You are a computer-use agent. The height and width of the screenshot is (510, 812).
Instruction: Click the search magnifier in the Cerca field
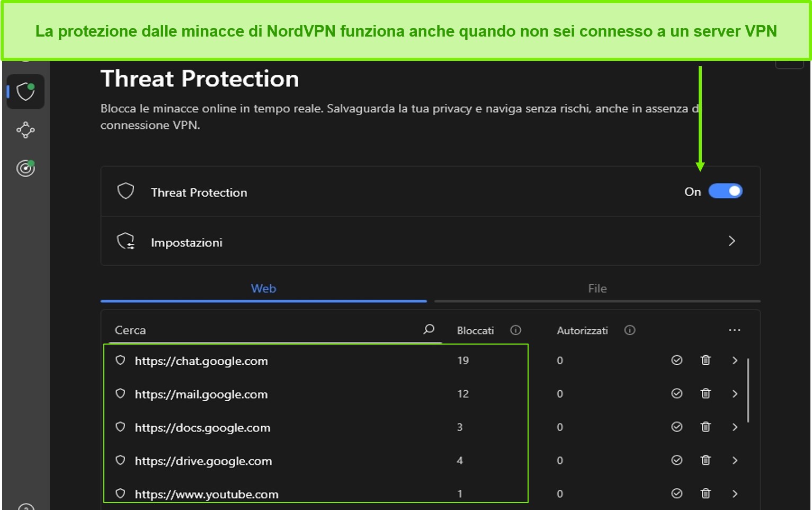428,329
